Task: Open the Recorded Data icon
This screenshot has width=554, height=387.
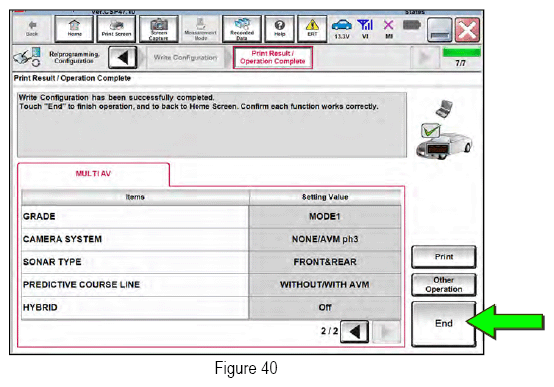Action: 242,29
